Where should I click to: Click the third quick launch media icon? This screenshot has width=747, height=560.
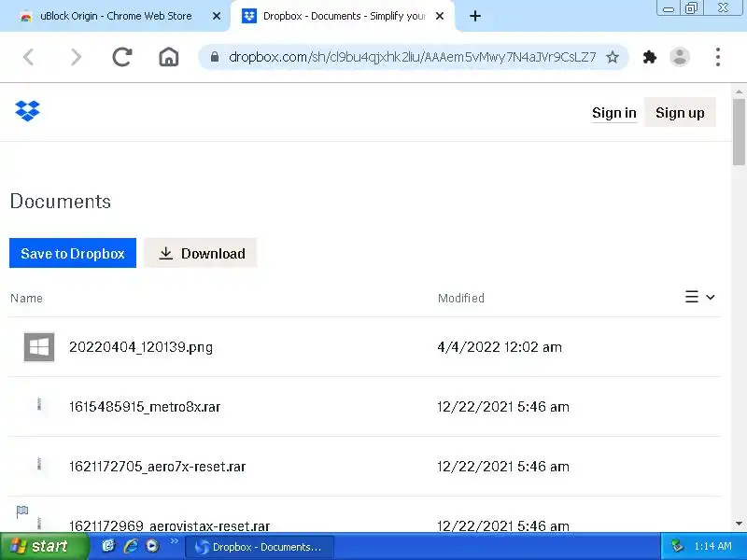[x=152, y=546]
